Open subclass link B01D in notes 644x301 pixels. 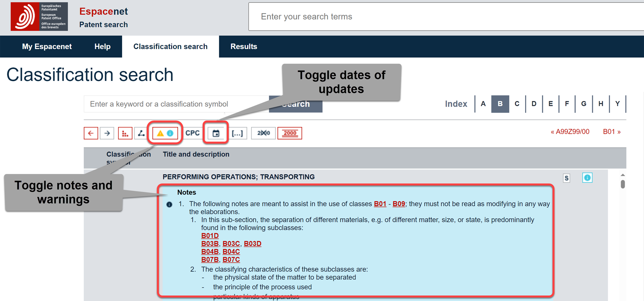pos(210,236)
